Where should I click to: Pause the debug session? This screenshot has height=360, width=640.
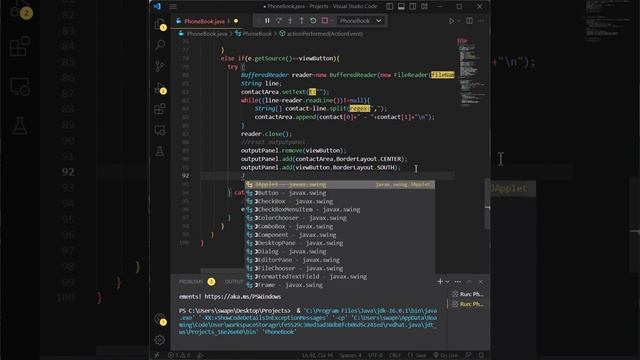pyautogui.click(x=267, y=21)
